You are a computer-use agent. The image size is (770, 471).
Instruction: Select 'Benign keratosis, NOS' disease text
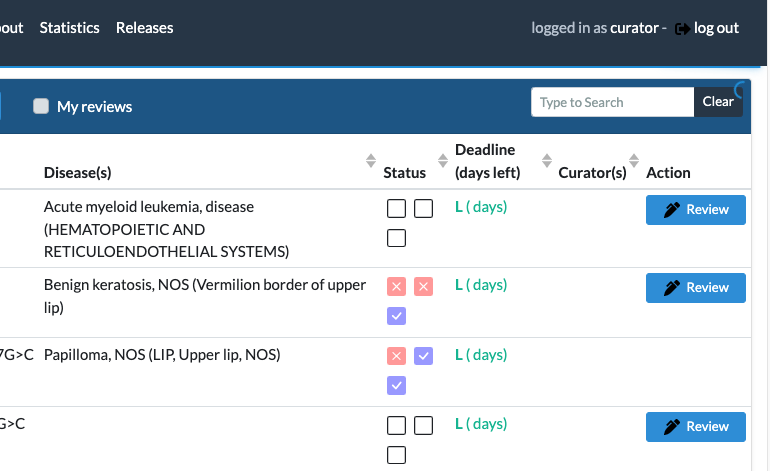116,285
